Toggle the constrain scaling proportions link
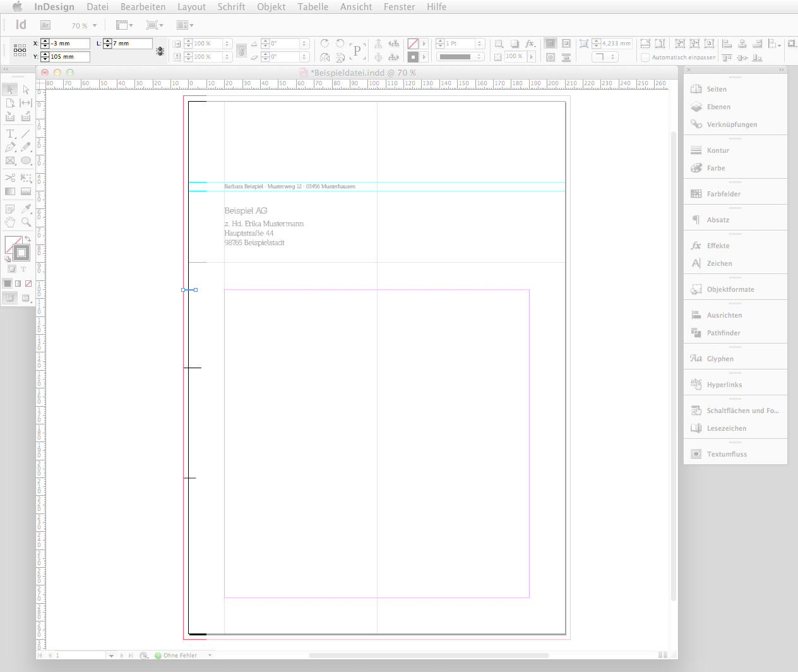798x672 pixels. [x=242, y=50]
